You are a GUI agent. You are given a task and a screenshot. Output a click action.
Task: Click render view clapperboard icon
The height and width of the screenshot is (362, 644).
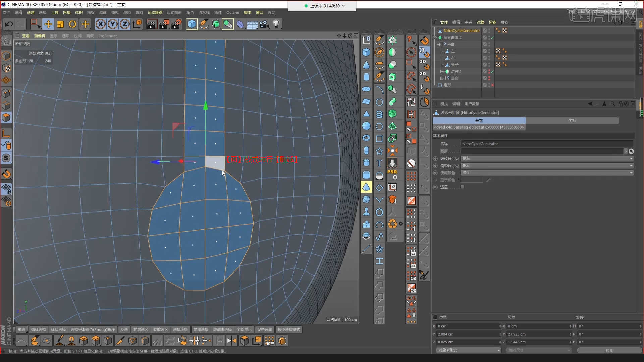point(152,24)
